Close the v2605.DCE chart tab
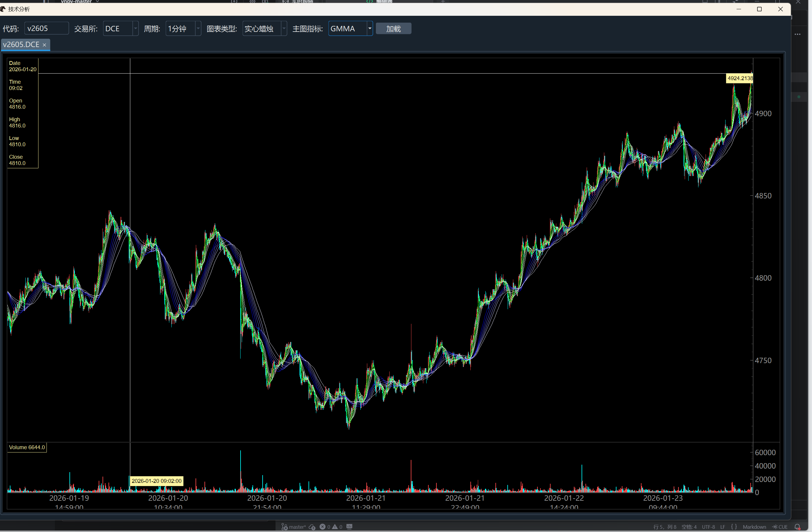The height and width of the screenshot is (532, 812). 44,45
